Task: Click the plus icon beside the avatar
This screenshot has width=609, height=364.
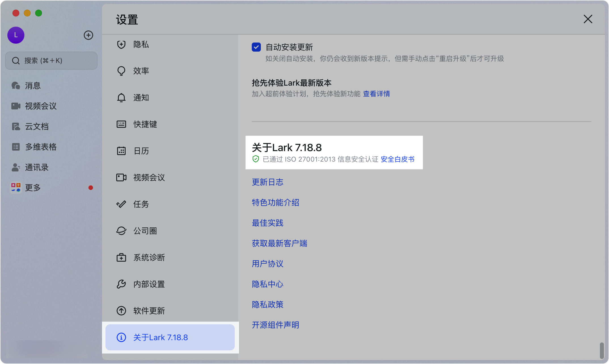Action: [x=88, y=35]
